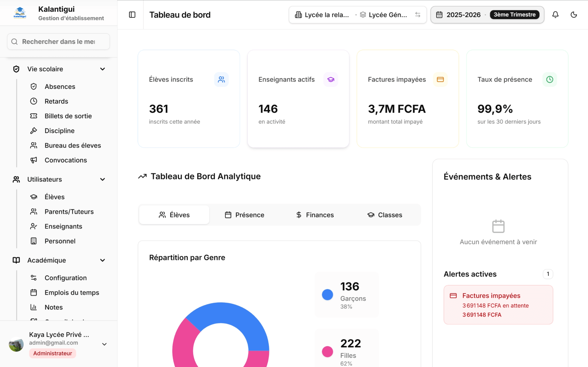Click the Bureau des éleves icon
This screenshot has width=588, height=367.
[x=33, y=145]
